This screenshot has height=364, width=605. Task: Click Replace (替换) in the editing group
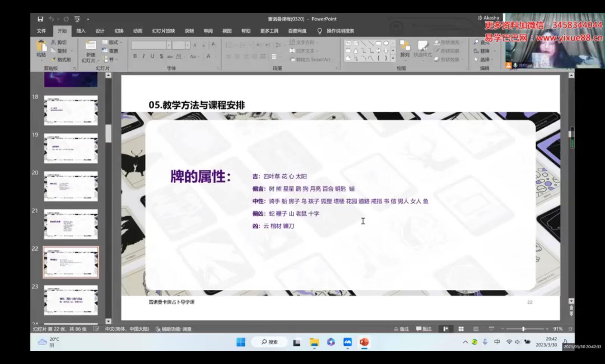[x=483, y=51]
